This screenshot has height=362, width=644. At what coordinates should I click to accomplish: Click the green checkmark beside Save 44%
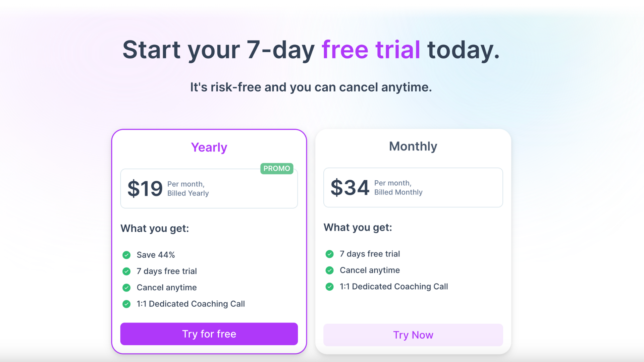point(126,255)
